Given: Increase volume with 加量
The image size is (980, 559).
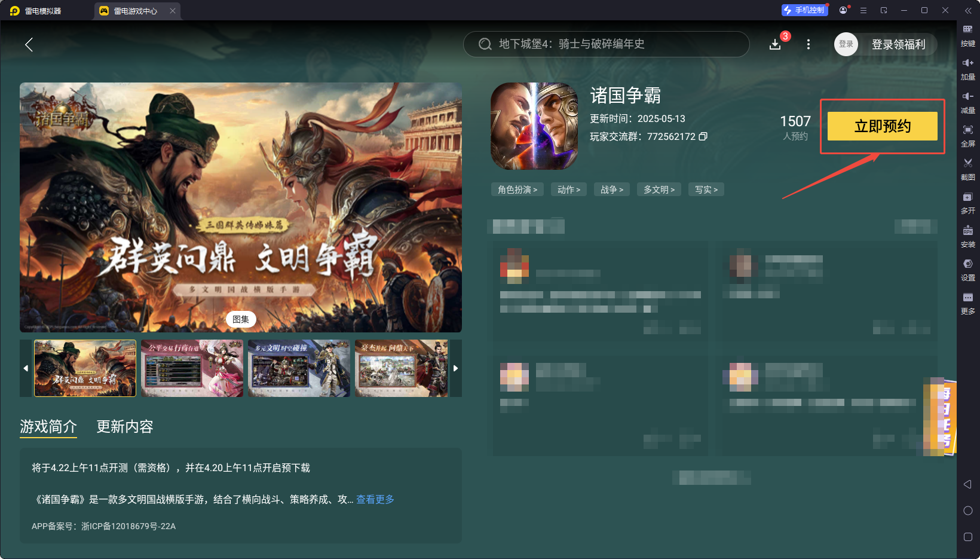Looking at the screenshot, I should 968,69.
